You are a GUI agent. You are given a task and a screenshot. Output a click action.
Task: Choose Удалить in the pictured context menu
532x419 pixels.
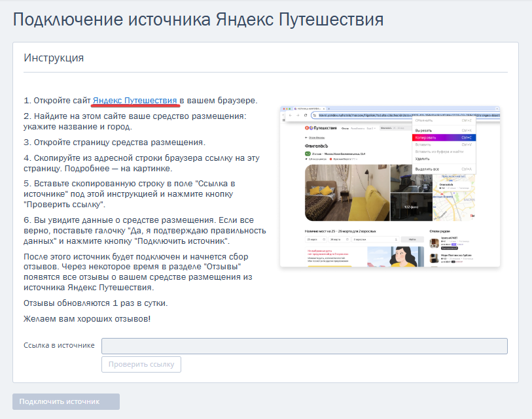point(444,159)
